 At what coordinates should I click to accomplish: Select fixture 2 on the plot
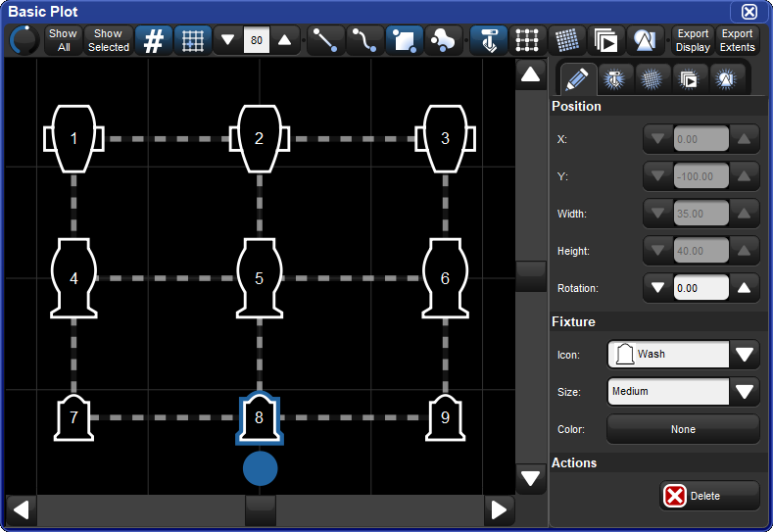point(260,138)
